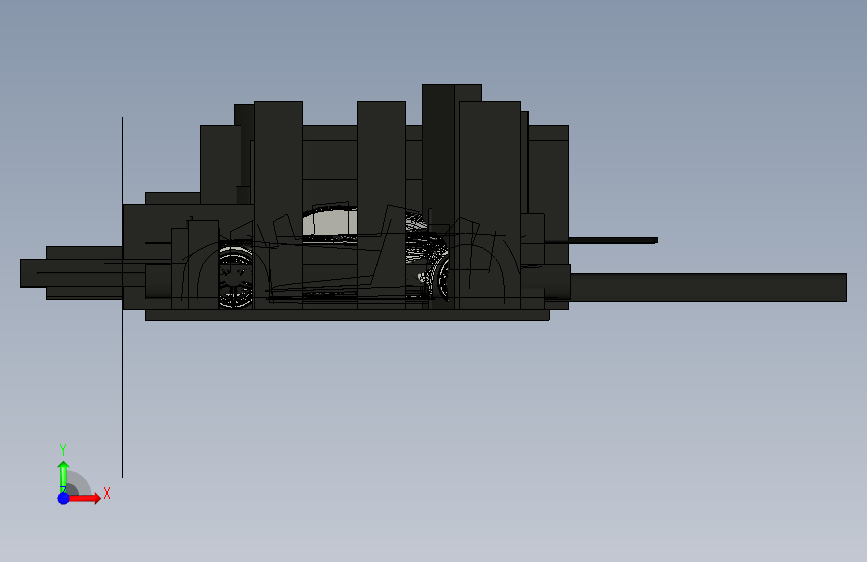
Task: Select the car's light gray side window
Action: click(330, 222)
